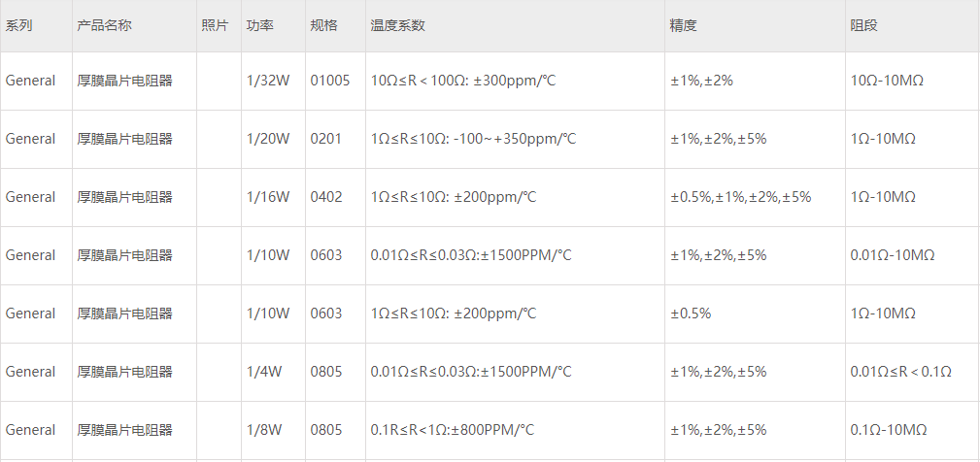Click the -100~+350ppm/℃ temperature coefficient cell
Image resolution: width=980 pixels, height=462 pixels.
[473, 139]
